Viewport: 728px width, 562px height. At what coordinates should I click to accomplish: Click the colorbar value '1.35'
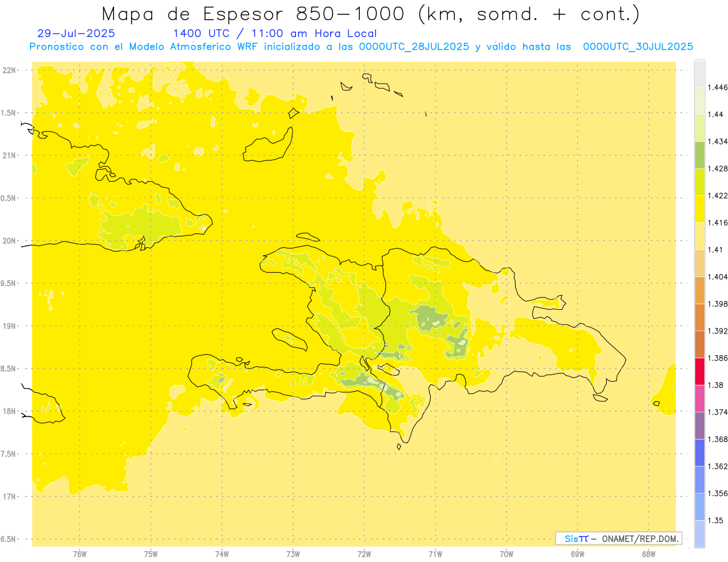pyautogui.click(x=716, y=520)
